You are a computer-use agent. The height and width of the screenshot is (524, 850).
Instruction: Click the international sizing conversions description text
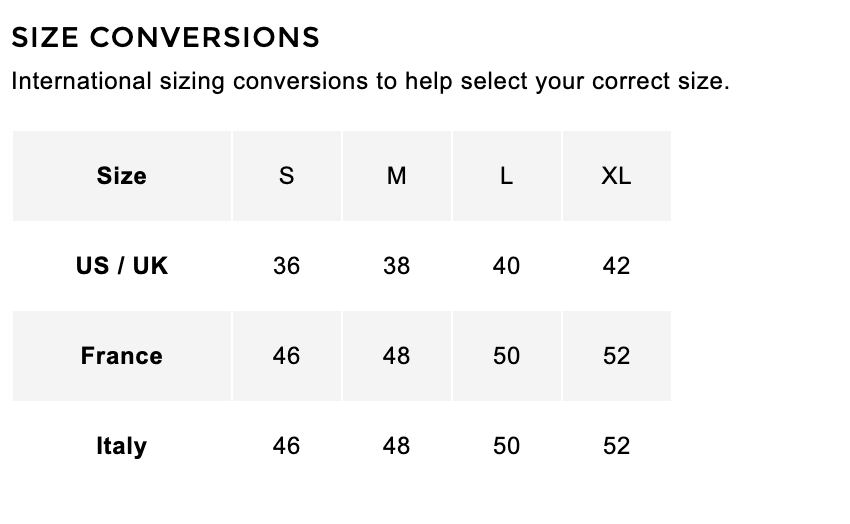(370, 81)
